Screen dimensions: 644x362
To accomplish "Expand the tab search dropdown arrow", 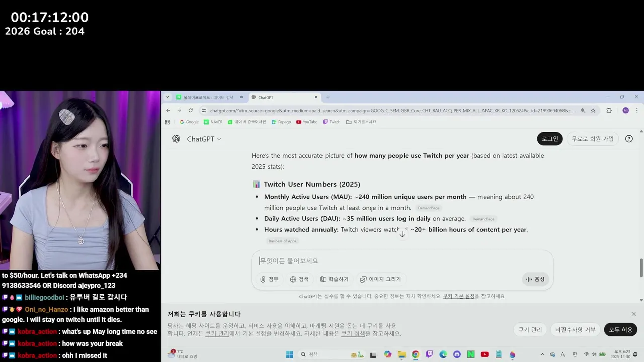I will (168, 97).
